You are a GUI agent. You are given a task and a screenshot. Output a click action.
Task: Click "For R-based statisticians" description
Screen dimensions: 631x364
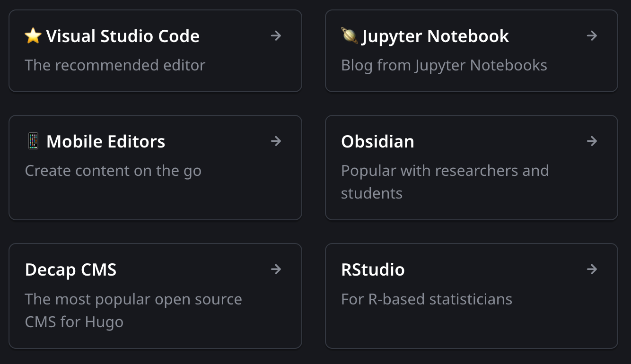427,299
